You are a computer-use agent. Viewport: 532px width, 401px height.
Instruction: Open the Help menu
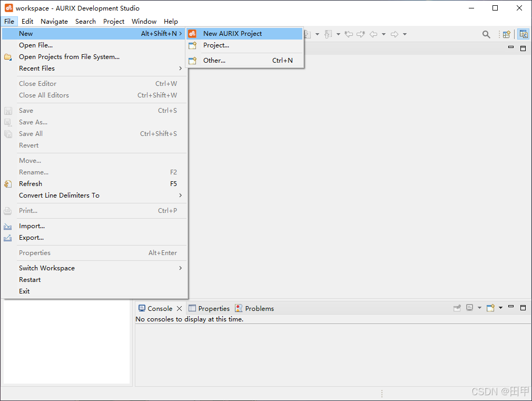[x=171, y=22]
